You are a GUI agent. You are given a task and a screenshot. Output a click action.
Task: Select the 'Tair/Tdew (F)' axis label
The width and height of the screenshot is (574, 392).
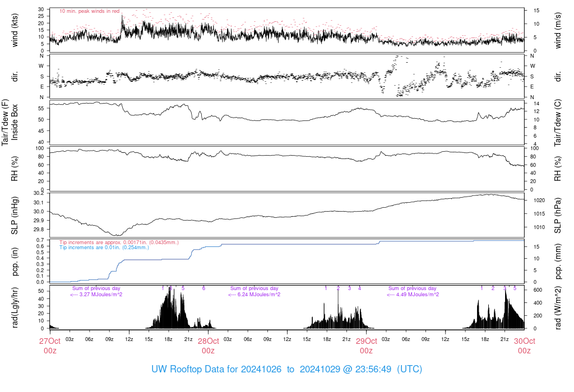(5, 122)
